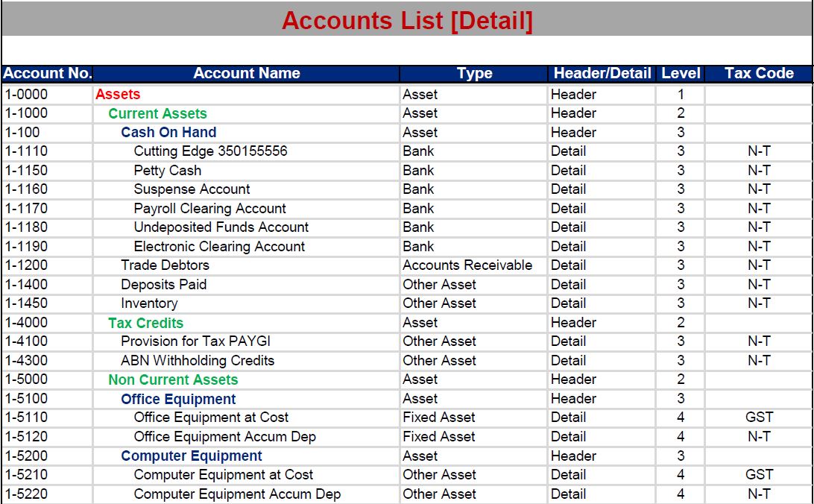The height and width of the screenshot is (504, 814).
Task: Select the Account Name column header
Action: pos(247,73)
